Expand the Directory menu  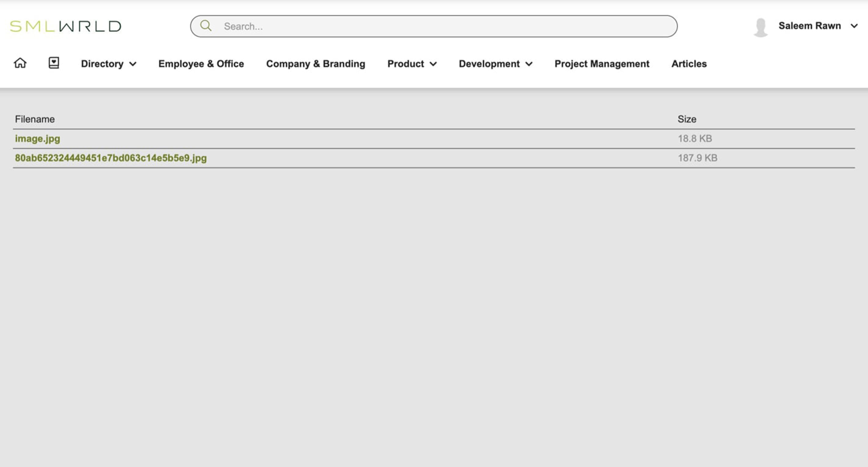(108, 64)
